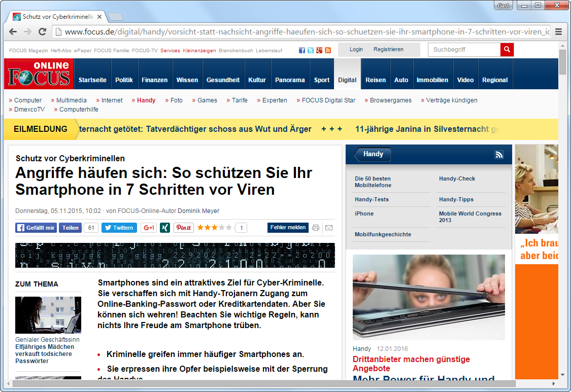571x392 pixels.
Task: Open the Chrome menu hamburger icon
Action: pyautogui.click(x=558, y=31)
